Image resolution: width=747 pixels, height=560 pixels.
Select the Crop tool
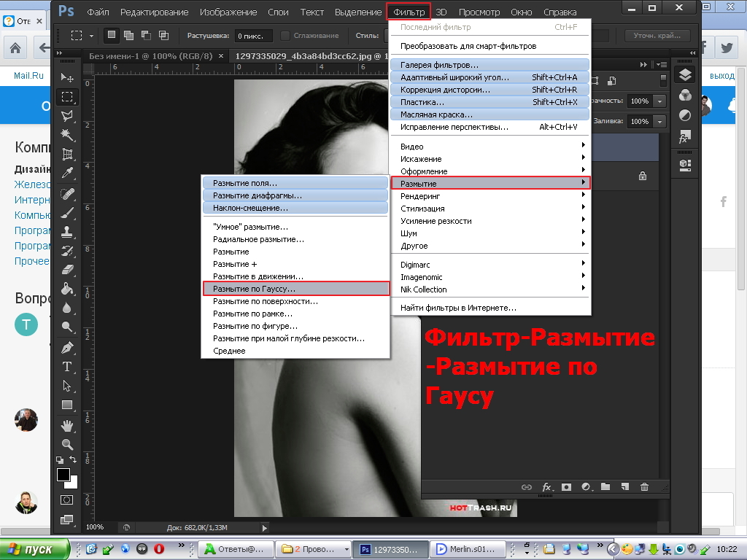tap(67, 154)
